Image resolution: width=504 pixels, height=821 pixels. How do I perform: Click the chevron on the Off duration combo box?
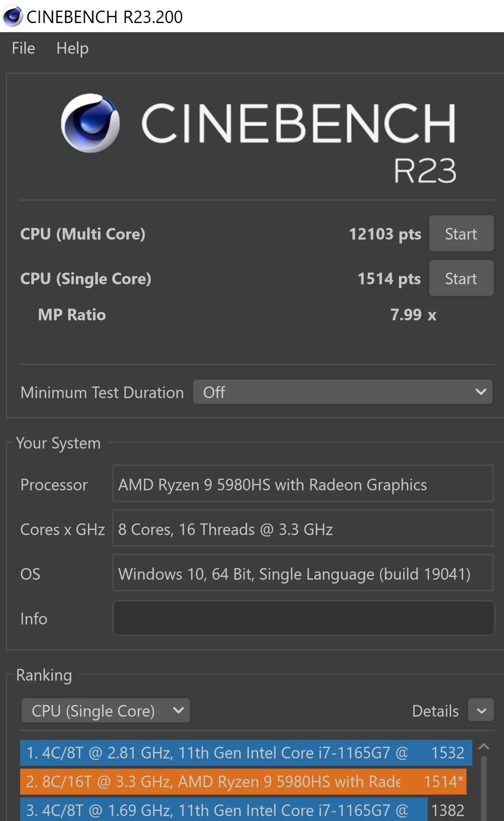[480, 392]
